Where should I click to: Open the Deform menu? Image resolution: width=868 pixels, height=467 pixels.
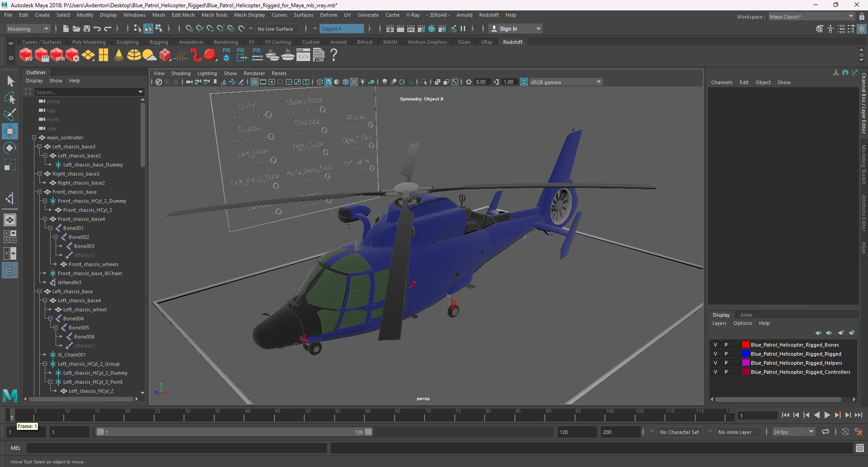(x=329, y=15)
